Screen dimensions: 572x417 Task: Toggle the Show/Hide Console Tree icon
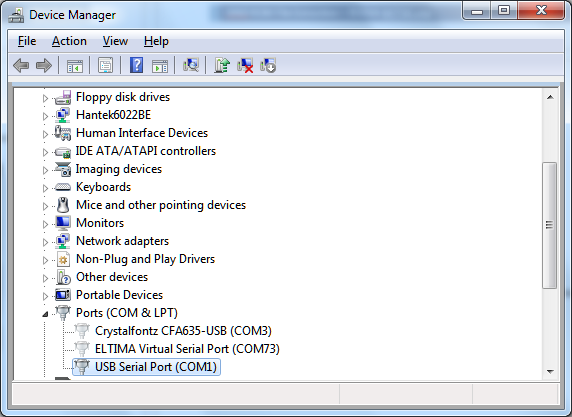pos(75,66)
